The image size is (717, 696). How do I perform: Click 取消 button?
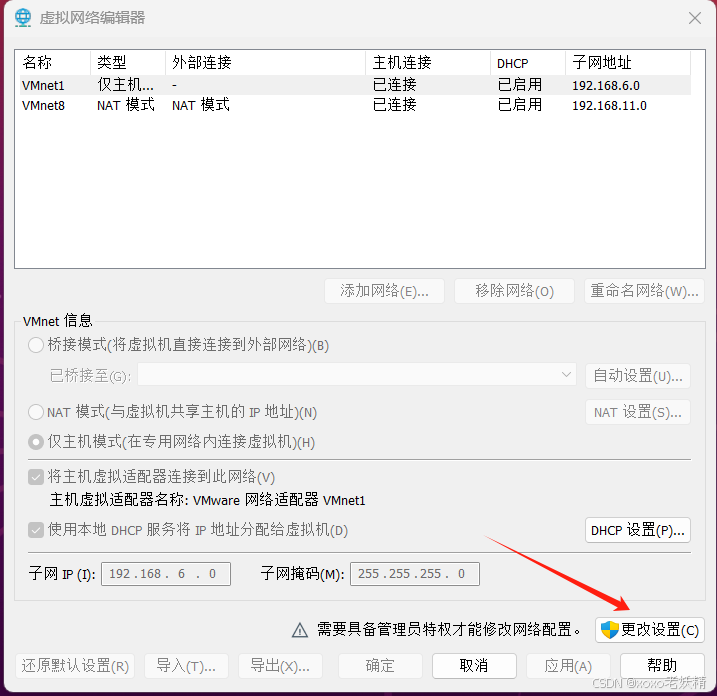(x=474, y=666)
